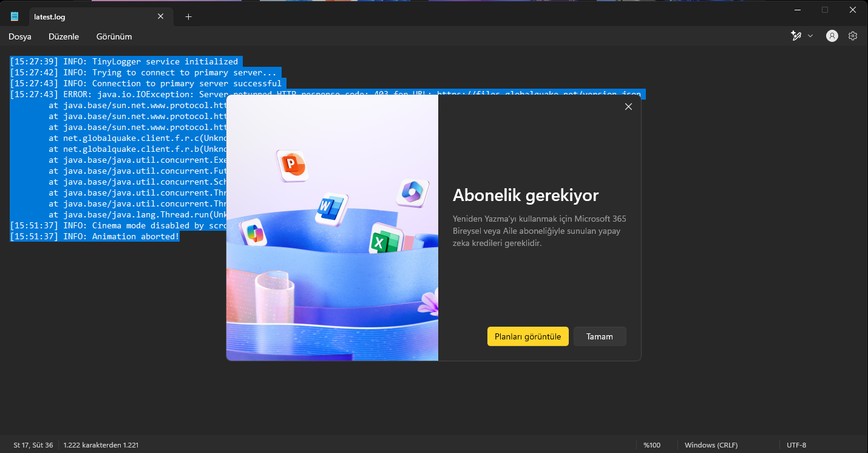Open the Görünüm menu
Viewport: 868px width, 453px height.
click(x=114, y=36)
